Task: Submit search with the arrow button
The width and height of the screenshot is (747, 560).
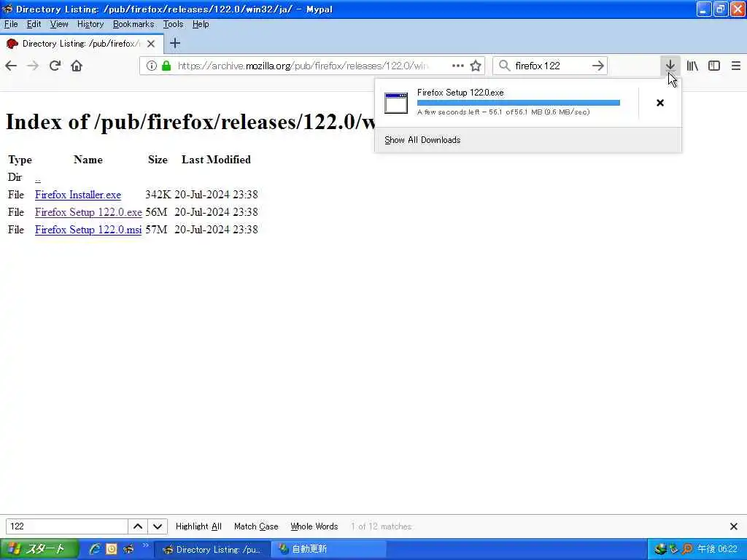Action: click(598, 66)
